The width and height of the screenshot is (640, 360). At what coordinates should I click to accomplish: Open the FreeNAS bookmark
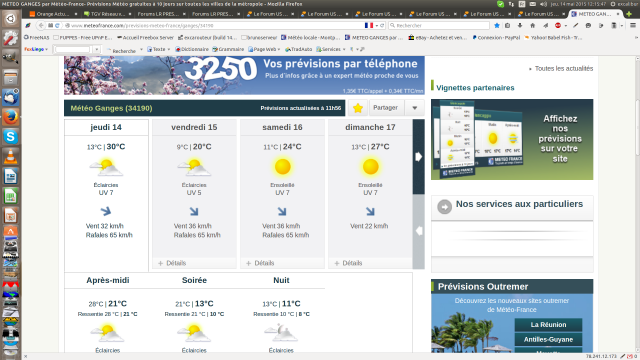coord(37,38)
